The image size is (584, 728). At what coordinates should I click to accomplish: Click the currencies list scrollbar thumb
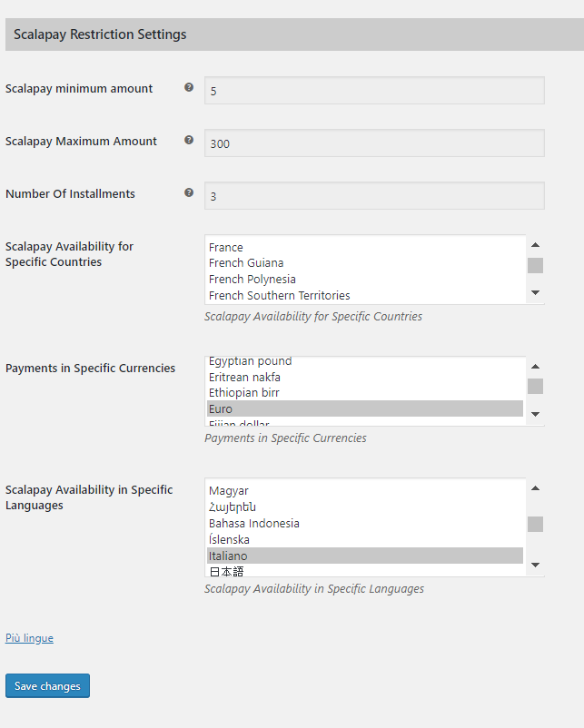[x=535, y=387]
